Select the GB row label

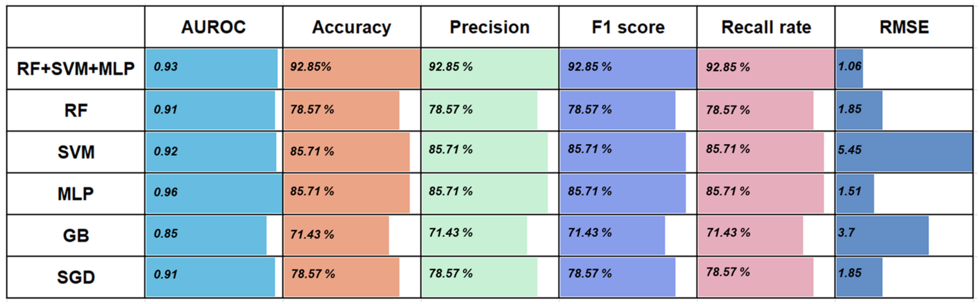(x=76, y=236)
